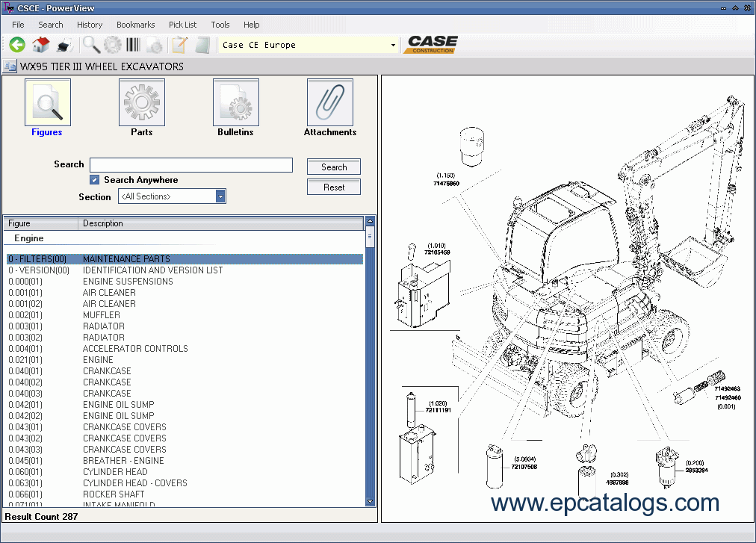Image resolution: width=756 pixels, height=543 pixels.
Task: Select ENGINE OIL SUMP row 0.042(01)
Action: (185, 404)
